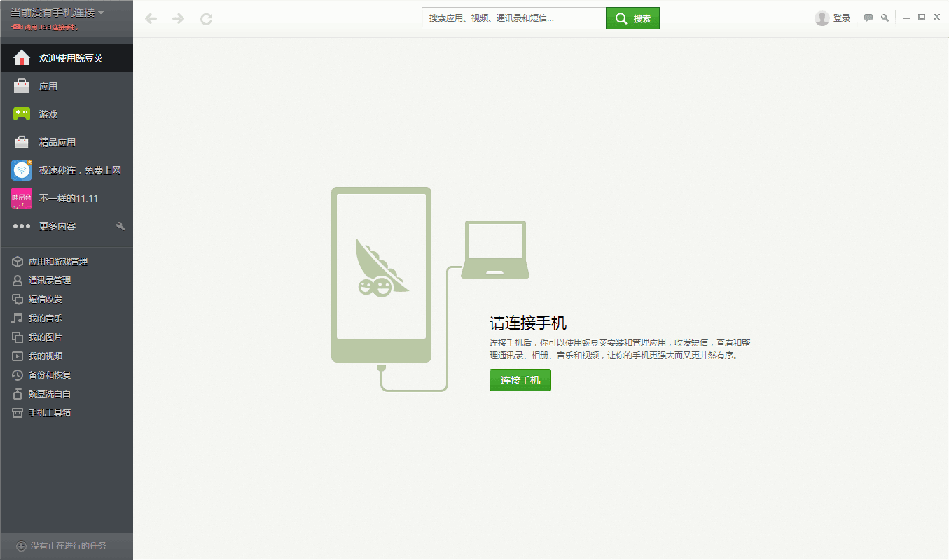Maximize the window
Viewport: 949px width, 560px height.
coord(921,17)
